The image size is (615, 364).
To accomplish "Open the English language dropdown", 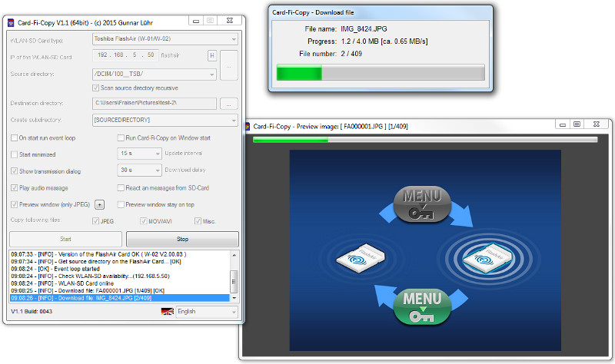I will (207, 312).
